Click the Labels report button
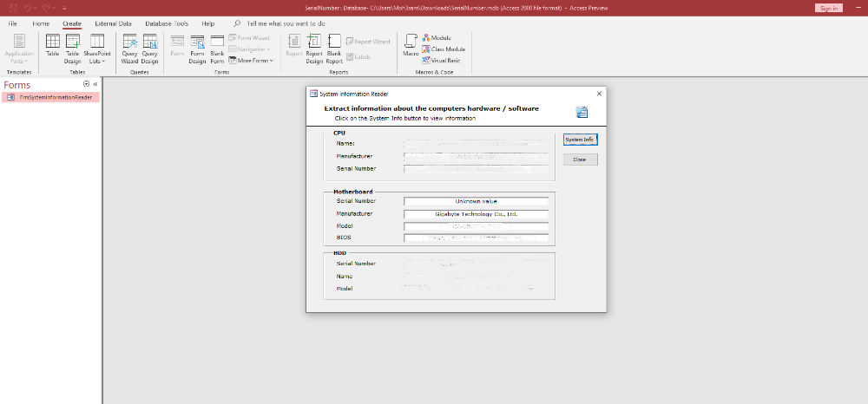This screenshot has height=404, width=868. point(358,57)
